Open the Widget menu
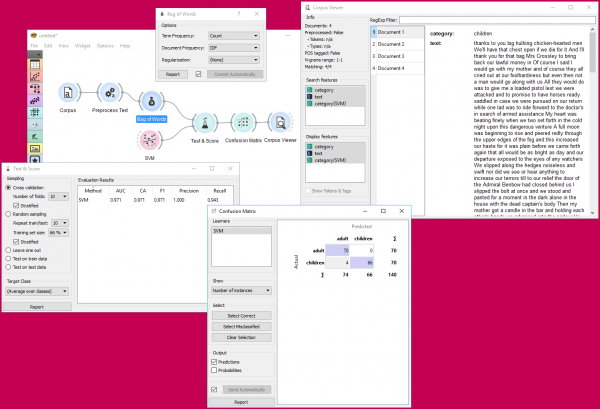The width and height of the screenshot is (600, 409). (83, 46)
